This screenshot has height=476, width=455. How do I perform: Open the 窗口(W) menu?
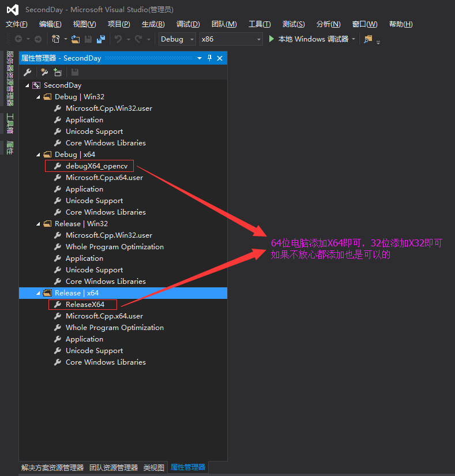[364, 24]
